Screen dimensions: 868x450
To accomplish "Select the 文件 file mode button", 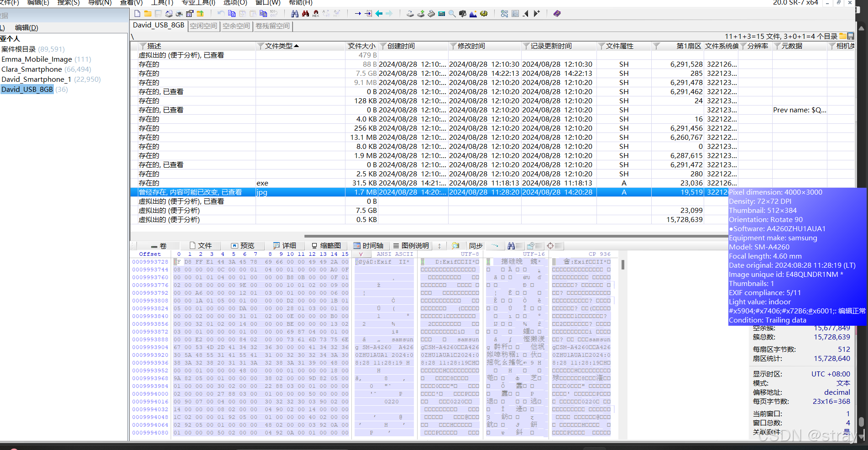I will pyautogui.click(x=200, y=246).
